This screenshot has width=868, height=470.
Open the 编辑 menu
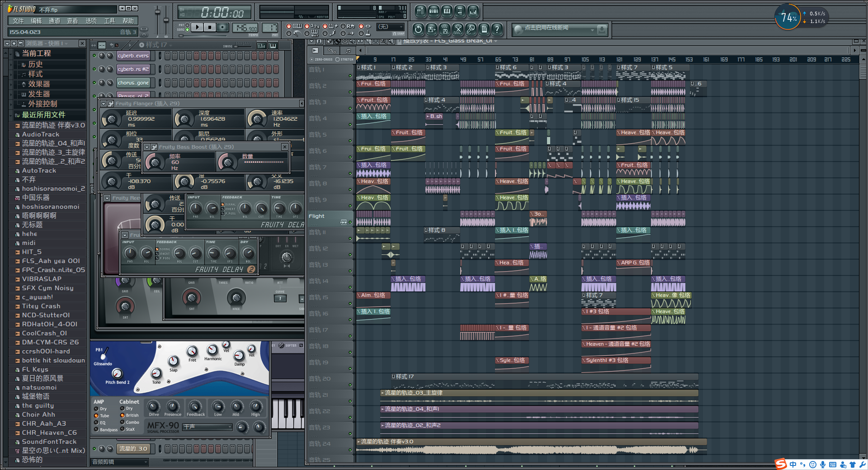point(36,21)
